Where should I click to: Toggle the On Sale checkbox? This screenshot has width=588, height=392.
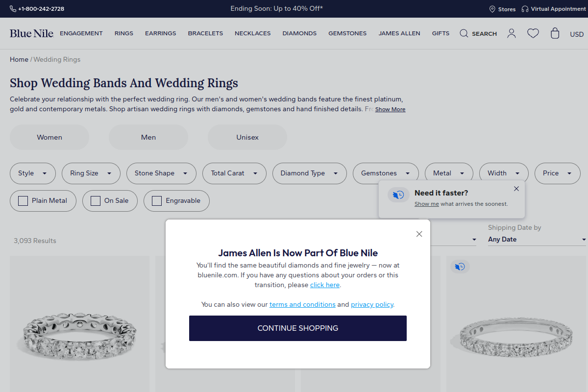pos(96,201)
